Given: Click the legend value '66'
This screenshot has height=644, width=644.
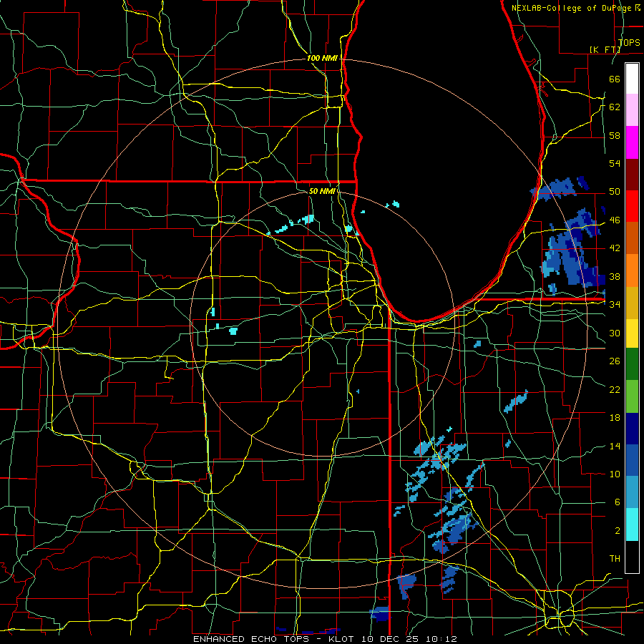Looking at the screenshot, I should click(x=615, y=79).
